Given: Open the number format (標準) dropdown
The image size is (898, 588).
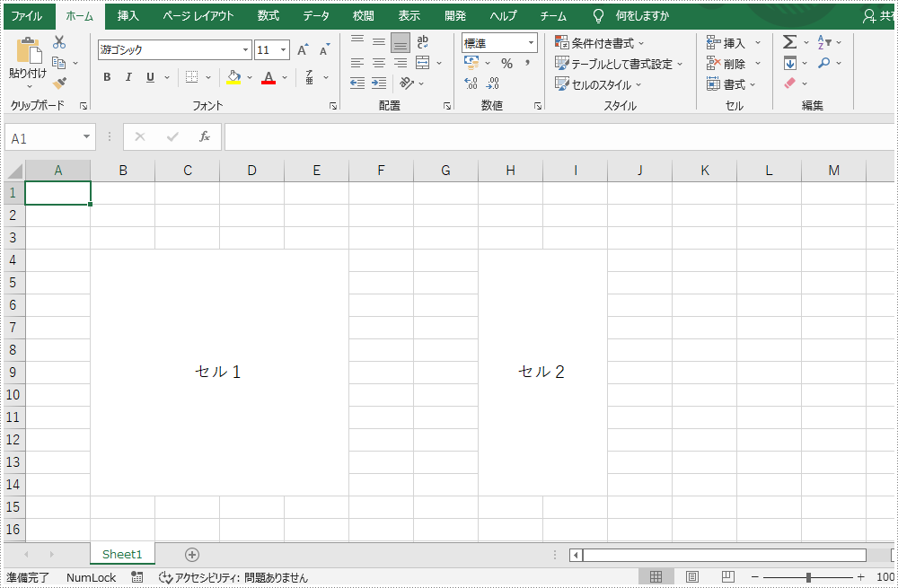Looking at the screenshot, I should point(529,42).
